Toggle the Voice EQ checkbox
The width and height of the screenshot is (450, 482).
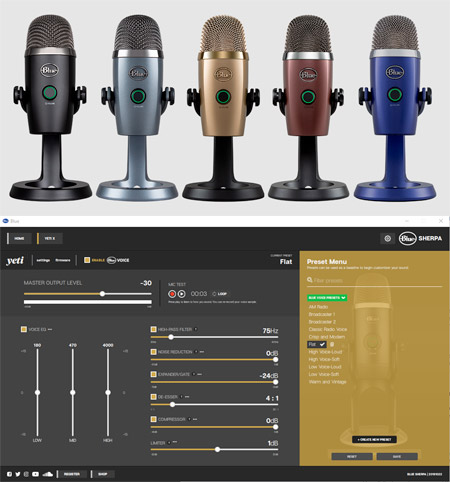pyautogui.click(x=24, y=329)
